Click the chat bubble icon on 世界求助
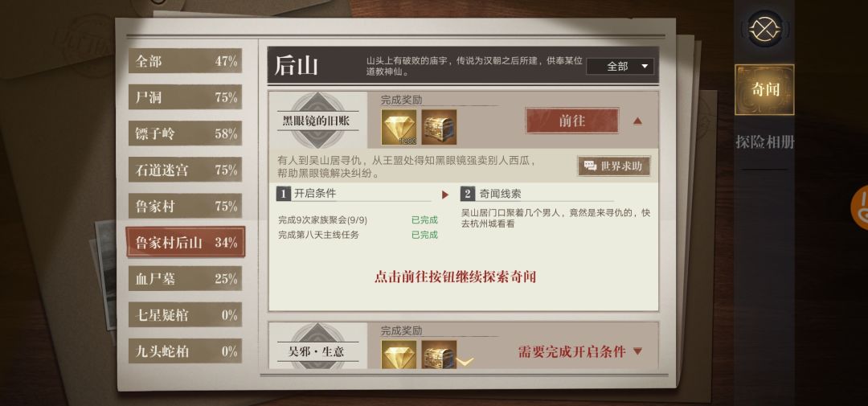 pyautogui.click(x=590, y=166)
